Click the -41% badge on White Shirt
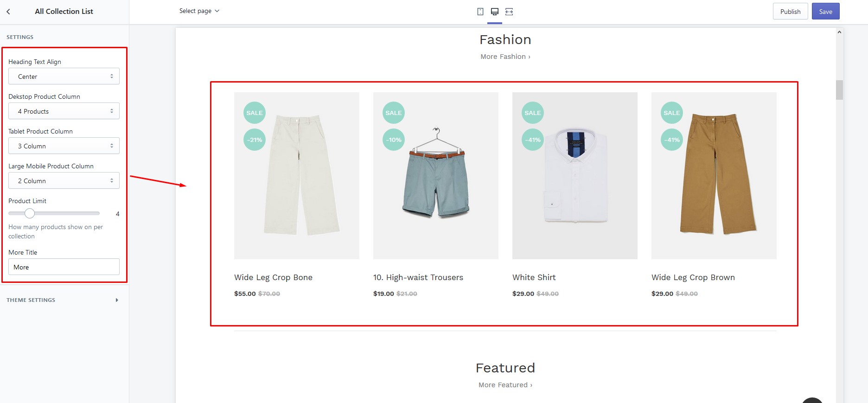The height and width of the screenshot is (403, 868). pyautogui.click(x=533, y=140)
